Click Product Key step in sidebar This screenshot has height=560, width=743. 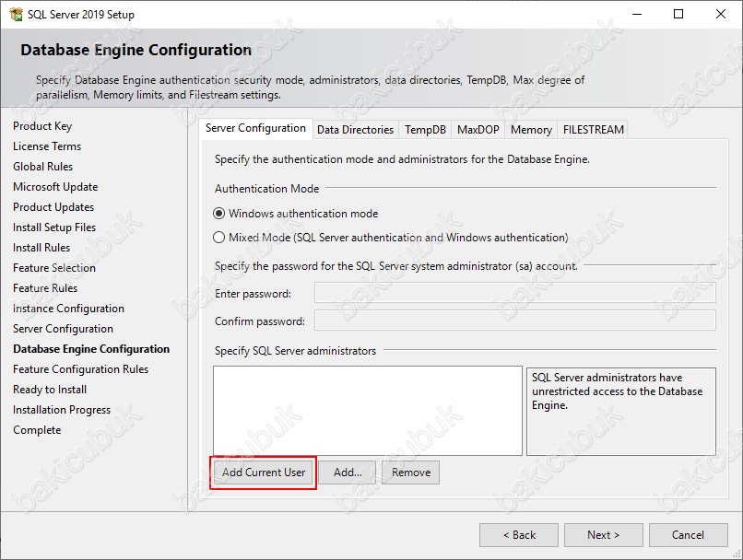pos(42,126)
